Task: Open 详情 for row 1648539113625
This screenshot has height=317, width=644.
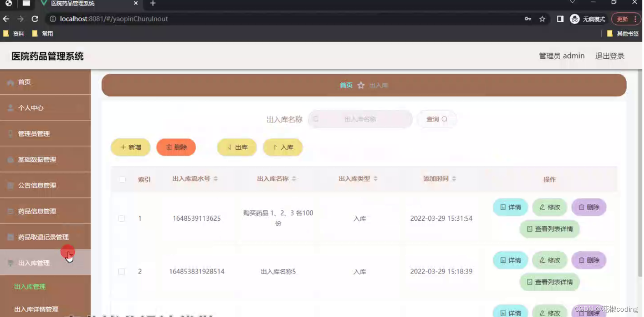Action: pos(510,207)
